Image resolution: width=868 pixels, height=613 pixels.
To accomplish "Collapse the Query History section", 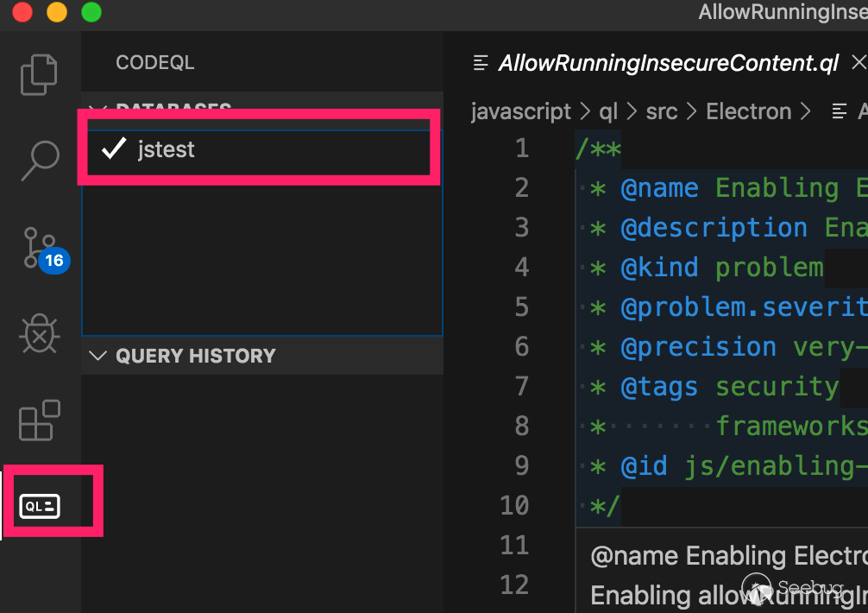I will tap(98, 356).
